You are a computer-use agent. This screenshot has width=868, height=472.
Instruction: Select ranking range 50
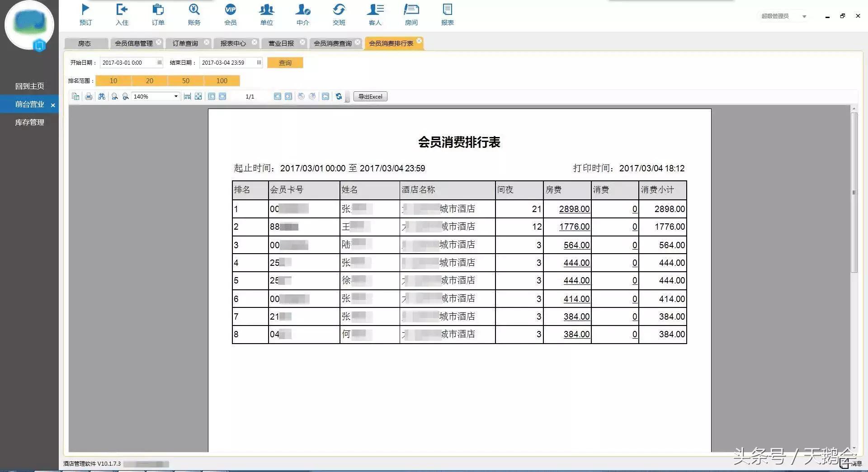pyautogui.click(x=185, y=80)
